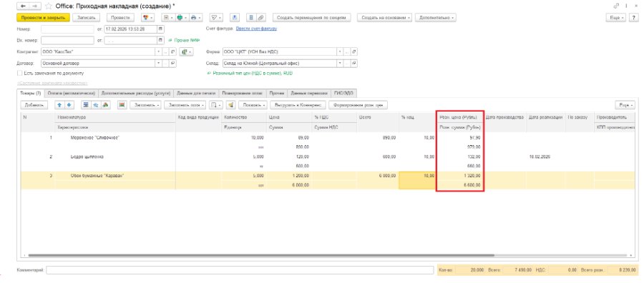Screen dimensions: 644x283
Task: Open calendar picker for the Вх. номер date
Action: [x=160, y=41]
